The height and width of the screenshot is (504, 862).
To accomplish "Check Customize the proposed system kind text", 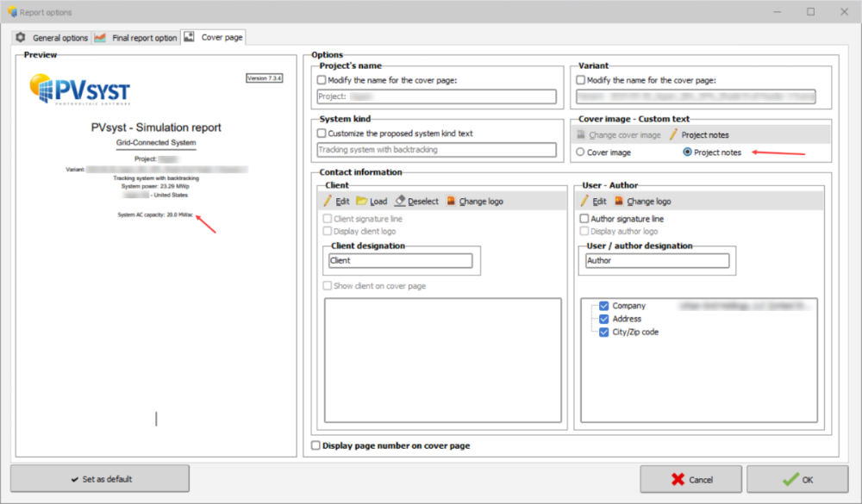I will pos(322,134).
